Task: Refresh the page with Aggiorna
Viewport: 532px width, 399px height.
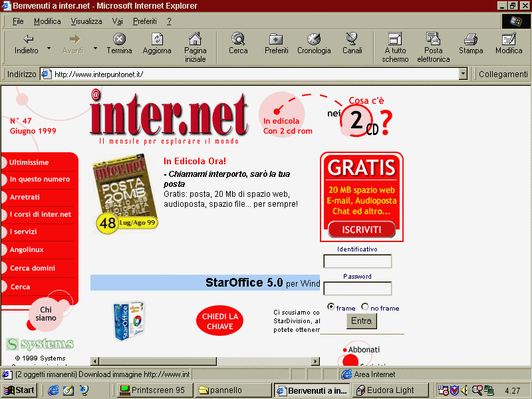Action: click(157, 44)
